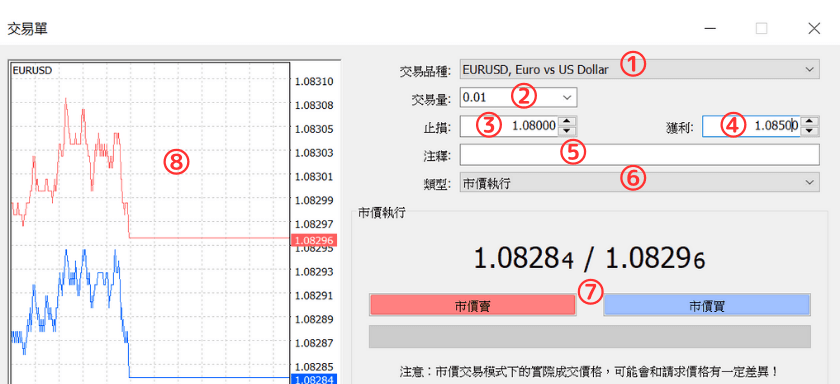
Task: Increase the 止損 stop loss value
Action: (x=567, y=122)
